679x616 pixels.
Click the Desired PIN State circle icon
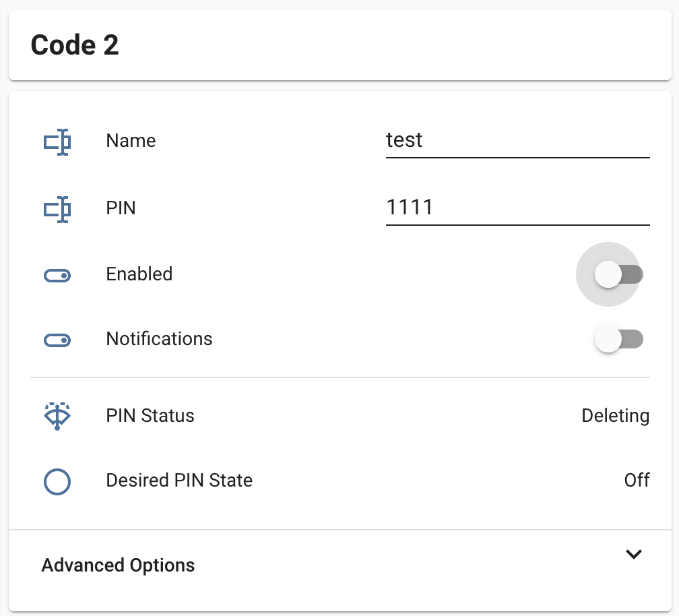pyautogui.click(x=57, y=481)
